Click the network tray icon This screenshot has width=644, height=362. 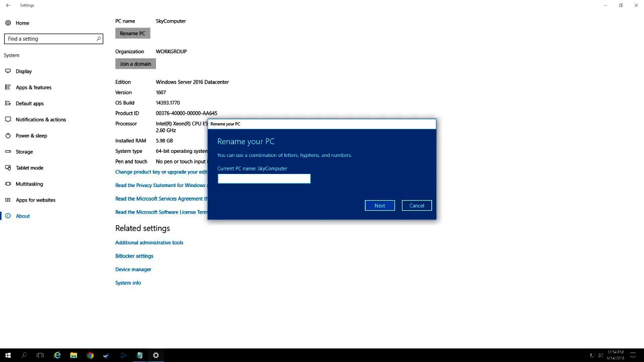592,355
